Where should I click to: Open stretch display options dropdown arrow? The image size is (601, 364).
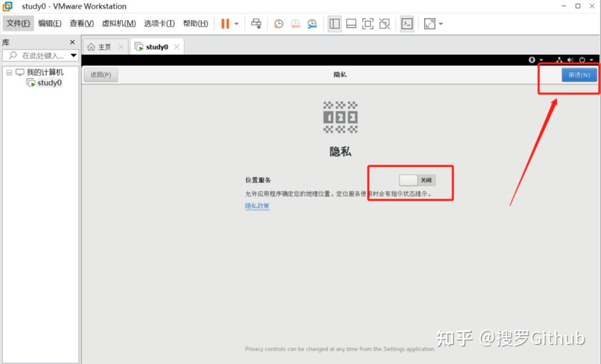[x=441, y=24]
